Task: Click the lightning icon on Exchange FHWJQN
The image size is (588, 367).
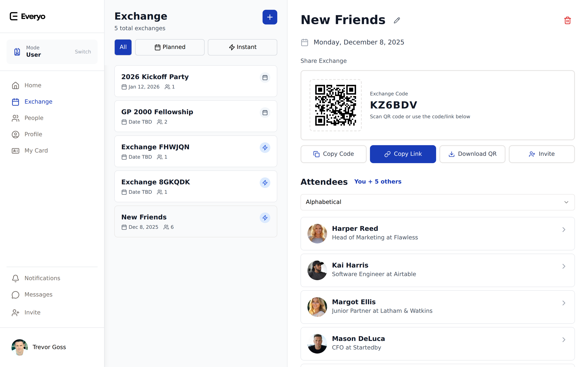Action: 265,148
